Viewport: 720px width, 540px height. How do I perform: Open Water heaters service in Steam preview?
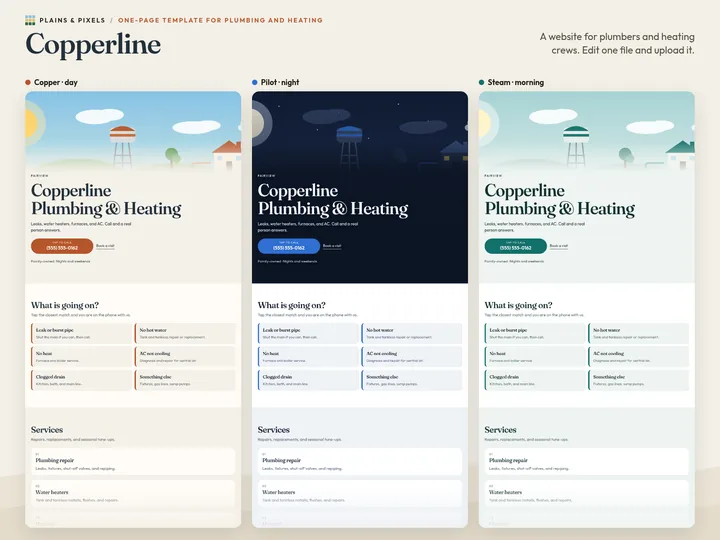(x=587, y=494)
